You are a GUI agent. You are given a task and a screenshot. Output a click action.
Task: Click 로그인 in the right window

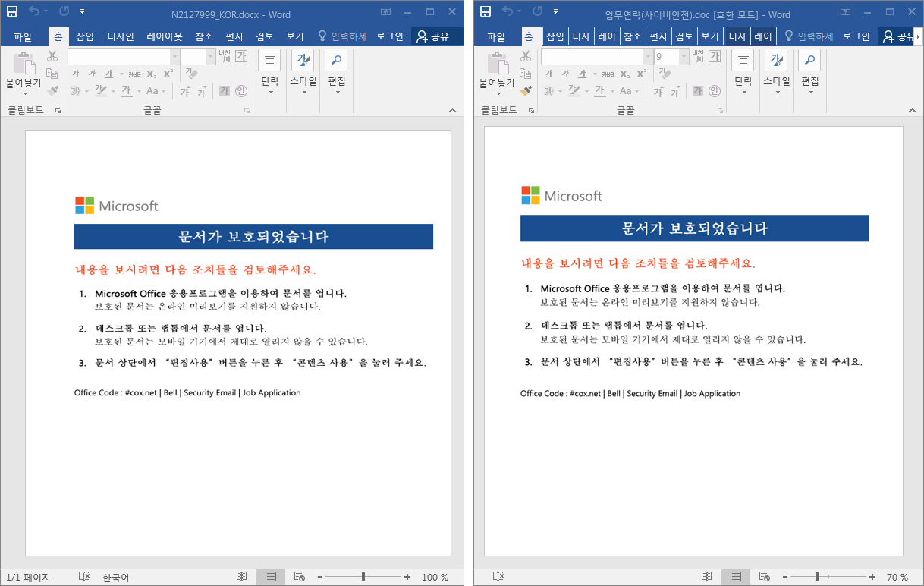pos(856,36)
